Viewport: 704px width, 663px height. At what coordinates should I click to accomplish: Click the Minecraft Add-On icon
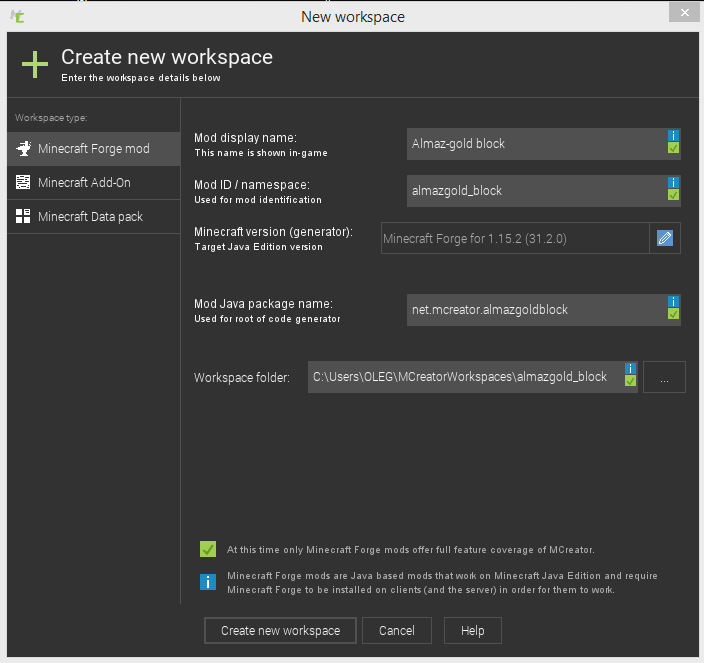(23, 182)
